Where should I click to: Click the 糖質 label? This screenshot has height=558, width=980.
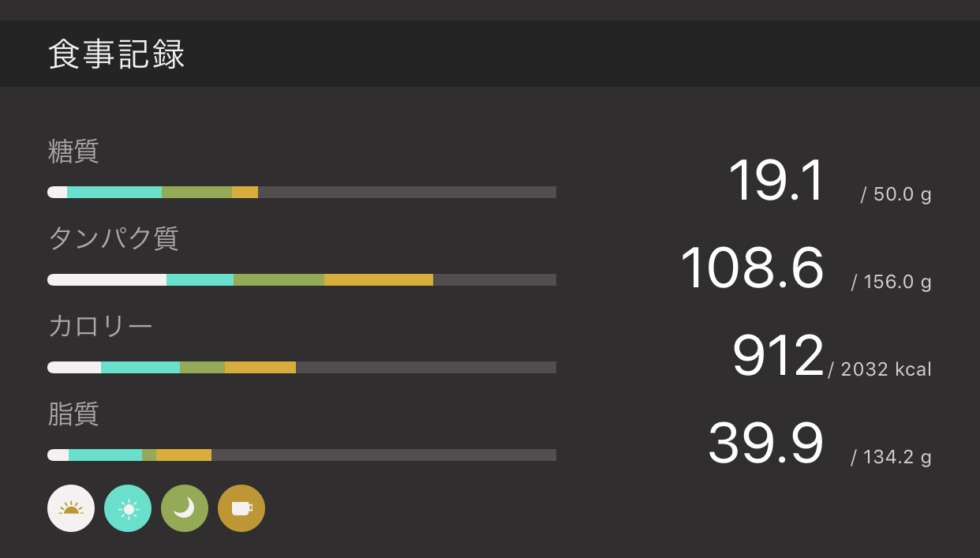pos(73,151)
